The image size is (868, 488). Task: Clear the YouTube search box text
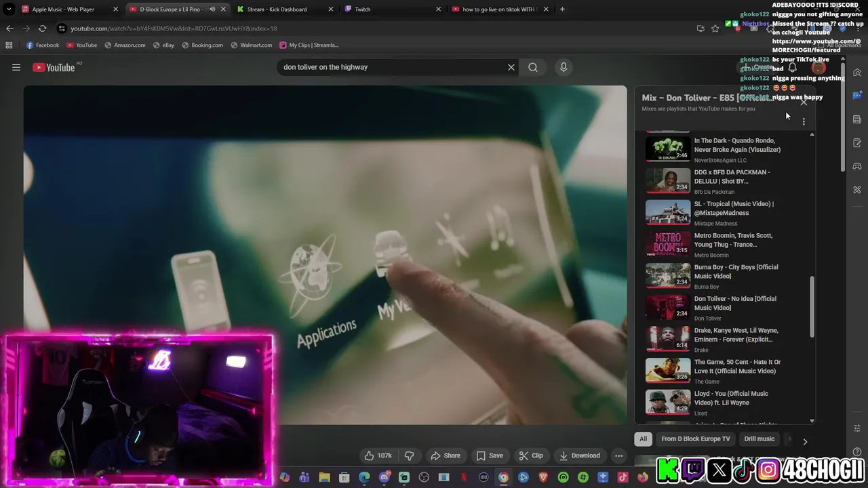pos(511,67)
